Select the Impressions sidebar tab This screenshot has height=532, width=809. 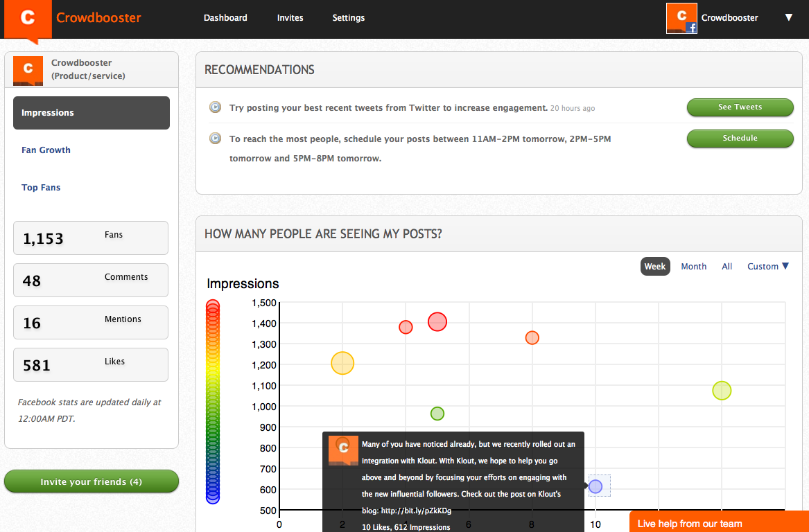tap(92, 113)
